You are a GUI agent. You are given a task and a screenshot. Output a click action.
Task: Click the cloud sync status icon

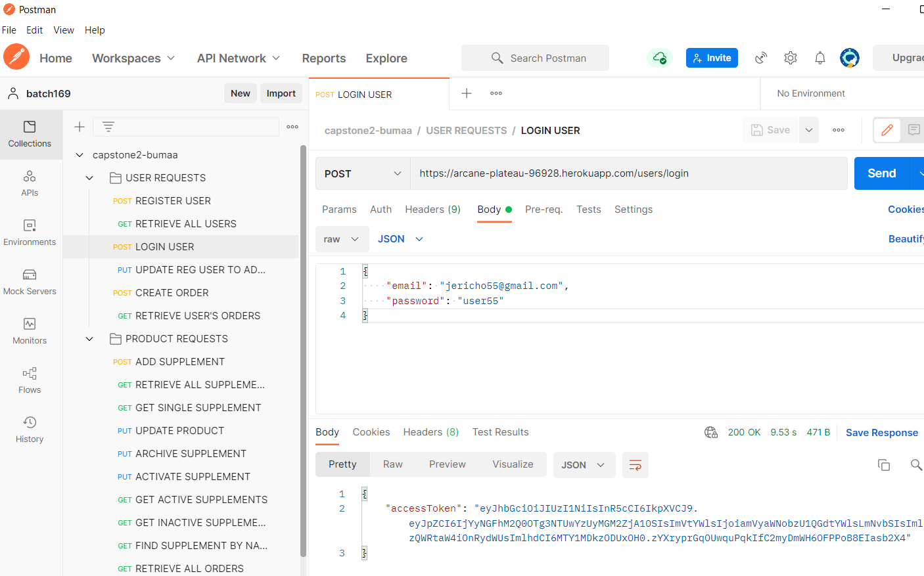pyautogui.click(x=660, y=58)
